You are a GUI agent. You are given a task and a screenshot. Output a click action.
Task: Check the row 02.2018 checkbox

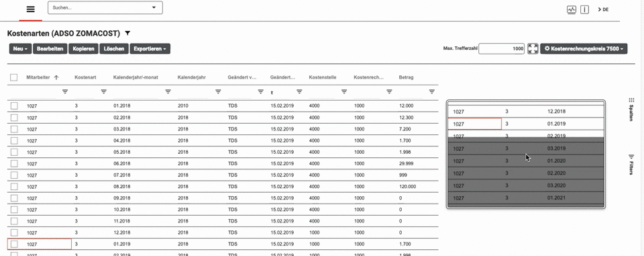[14, 118]
